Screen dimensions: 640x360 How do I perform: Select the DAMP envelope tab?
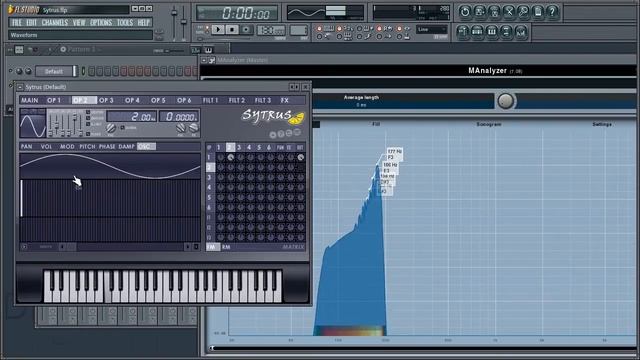point(127,147)
